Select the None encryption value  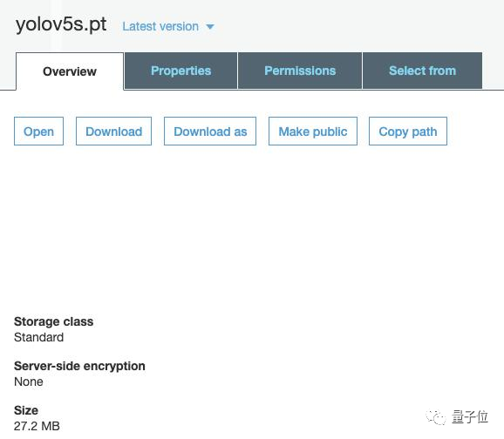point(29,382)
